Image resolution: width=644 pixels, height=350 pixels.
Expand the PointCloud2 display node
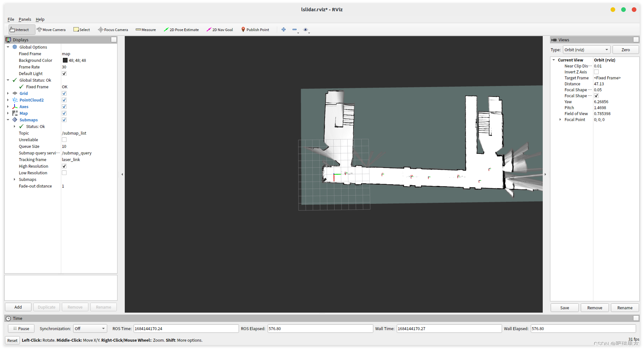point(8,100)
